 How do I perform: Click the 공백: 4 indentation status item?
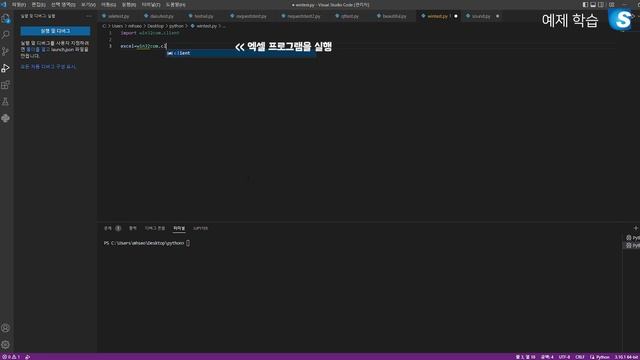[547, 357]
